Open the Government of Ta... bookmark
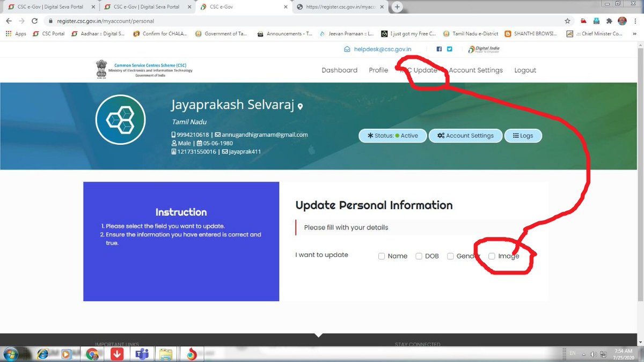The width and height of the screenshot is (644, 362). click(x=222, y=33)
